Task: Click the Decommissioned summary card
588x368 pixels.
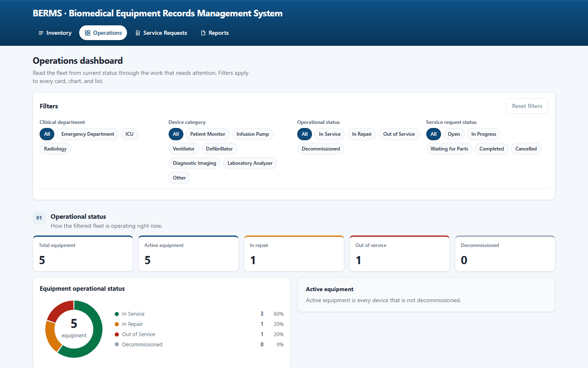Action: pos(505,254)
